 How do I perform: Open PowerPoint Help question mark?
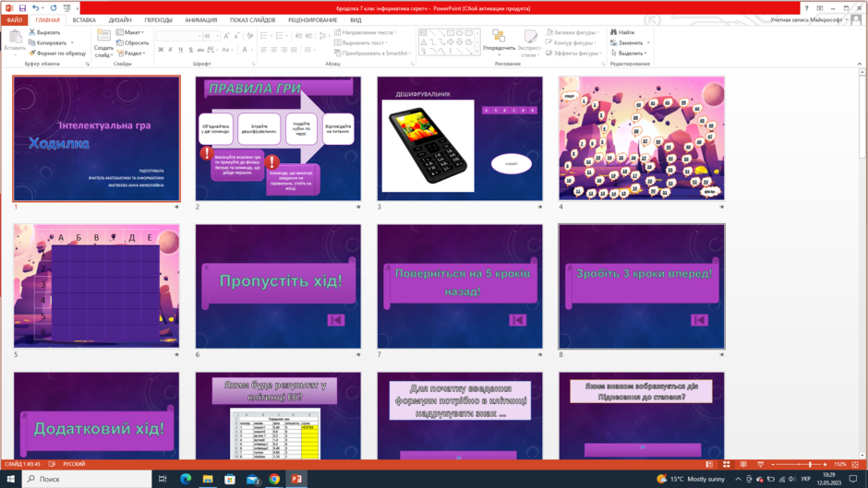806,8
